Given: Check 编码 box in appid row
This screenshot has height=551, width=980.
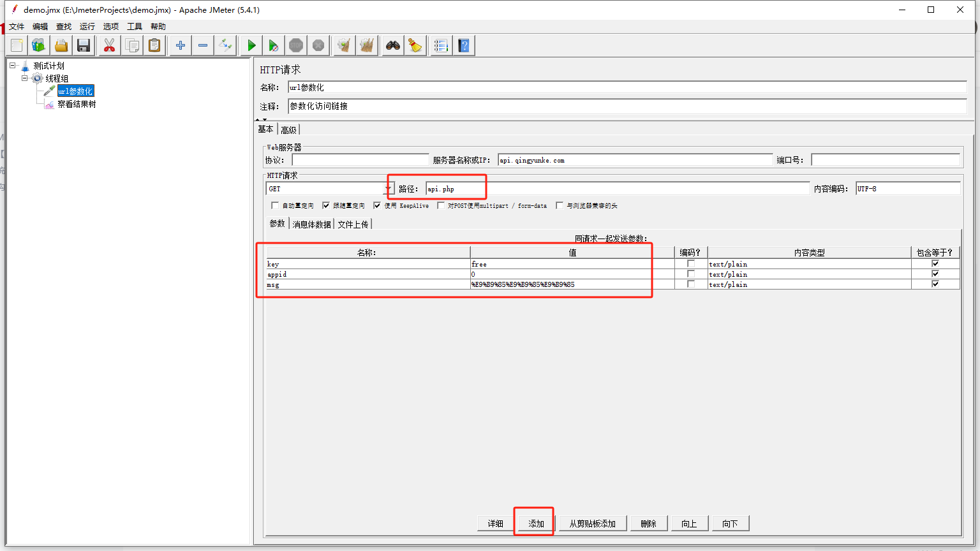Looking at the screenshot, I should 691,274.
